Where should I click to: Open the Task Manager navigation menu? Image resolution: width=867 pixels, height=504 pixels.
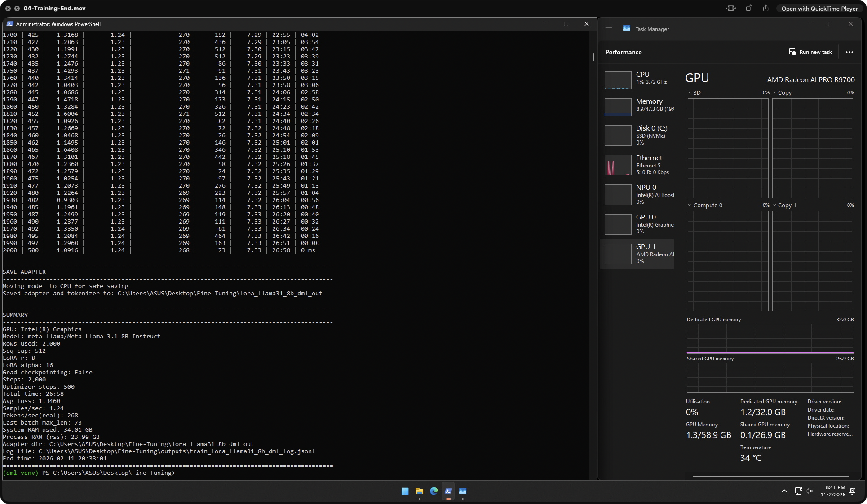pyautogui.click(x=609, y=28)
